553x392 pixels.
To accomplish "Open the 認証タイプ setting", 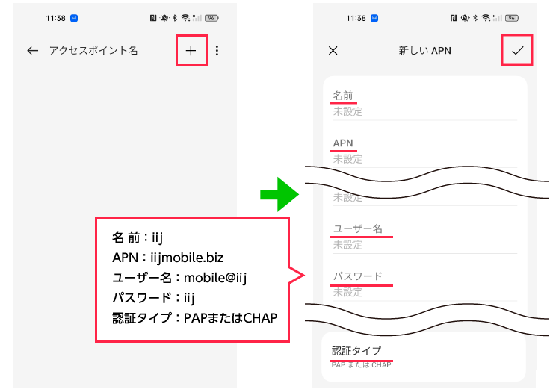I will coord(424,357).
